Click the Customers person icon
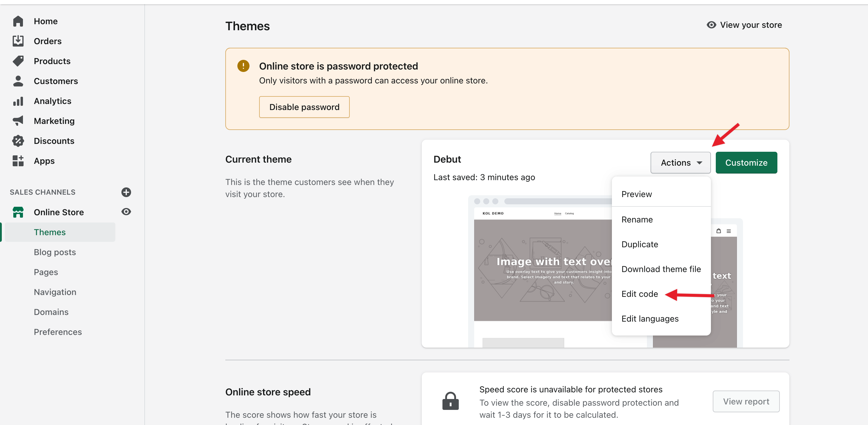 coord(18,81)
